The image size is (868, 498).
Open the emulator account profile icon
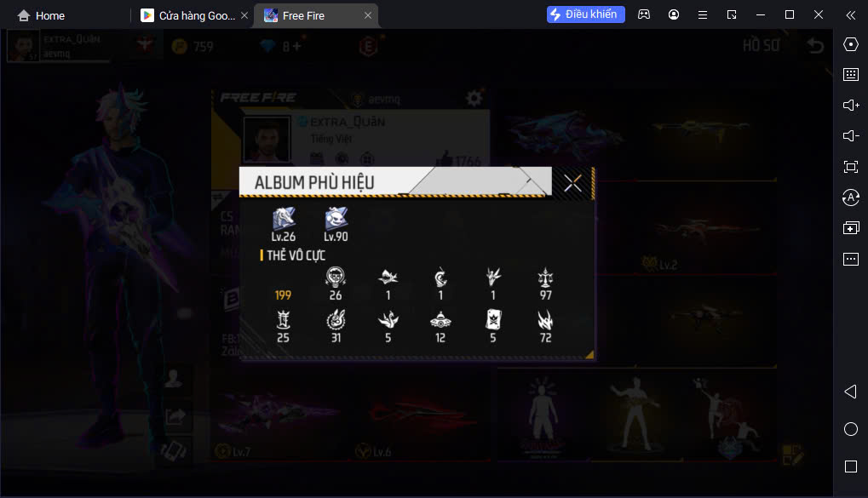click(674, 15)
